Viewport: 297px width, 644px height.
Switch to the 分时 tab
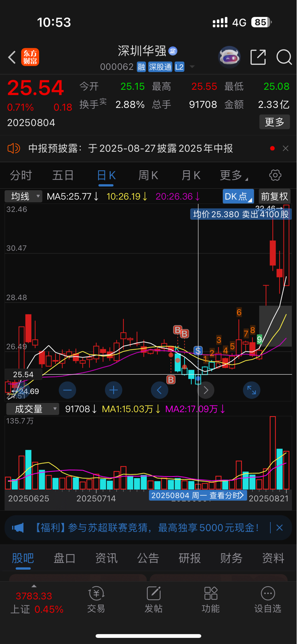coord(21,176)
